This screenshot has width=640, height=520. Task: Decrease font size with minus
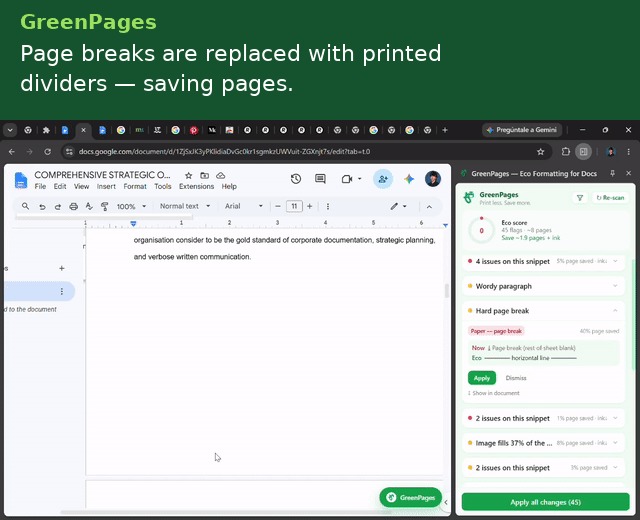pos(278,207)
